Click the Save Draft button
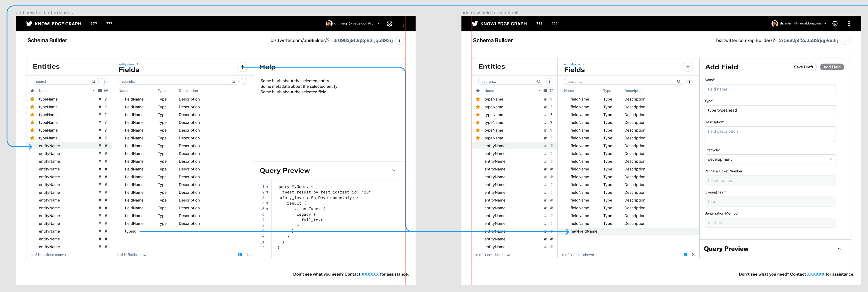Screen dimensions: 868x292 803,67
